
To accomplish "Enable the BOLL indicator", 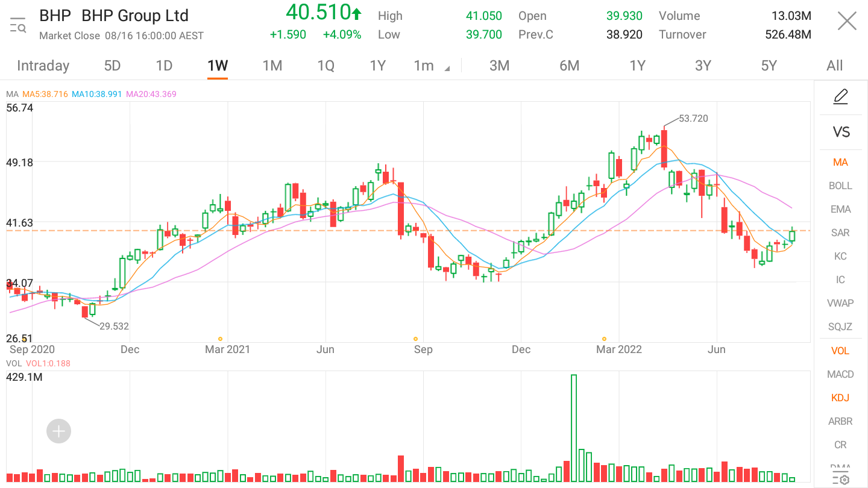I will point(840,186).
